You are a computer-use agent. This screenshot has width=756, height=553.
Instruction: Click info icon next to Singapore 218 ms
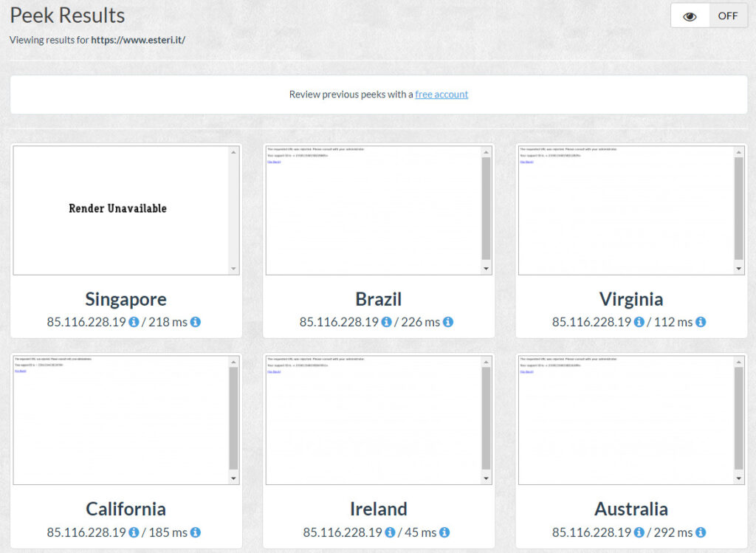pyautogui.click(x=196, y=323)
